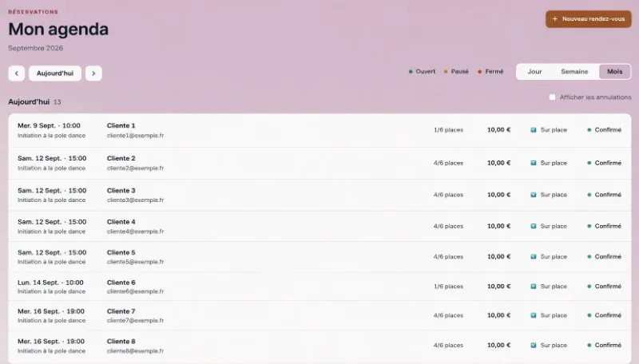Go to the next month with the right chevron
The height and width of the screenshot is (364, 639).
(93, 73)
